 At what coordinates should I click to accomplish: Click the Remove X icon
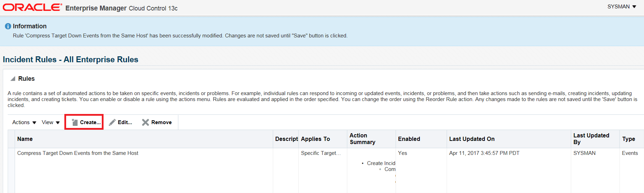point(146,122)
